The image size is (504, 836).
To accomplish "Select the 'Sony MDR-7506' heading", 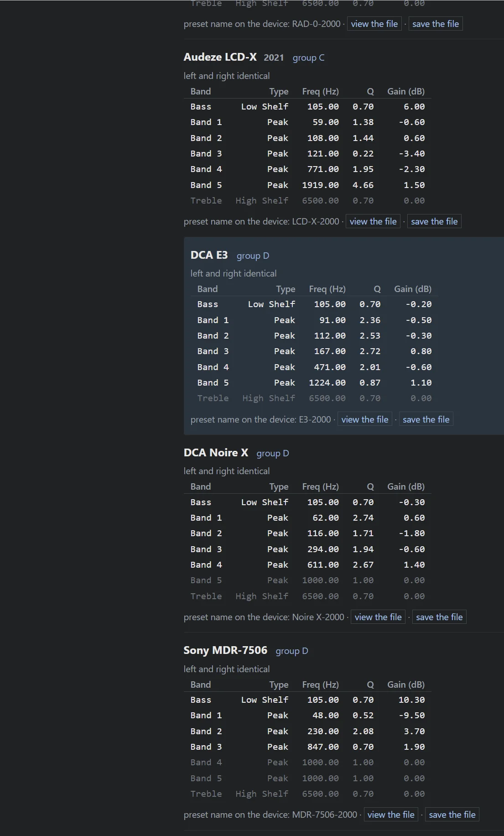I will pyautogui.click(x=225, y=650).
